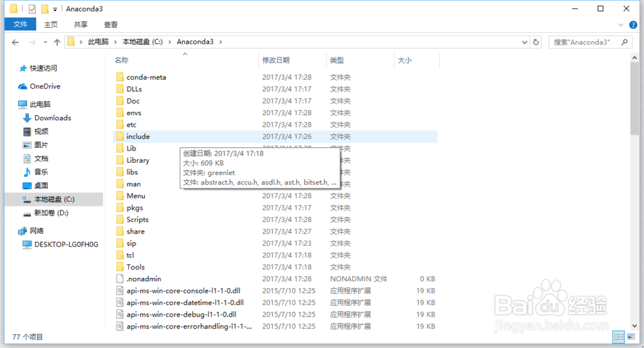Select the pkgs folder
Screen dimensions: 644x348
(x=135, y=208)
